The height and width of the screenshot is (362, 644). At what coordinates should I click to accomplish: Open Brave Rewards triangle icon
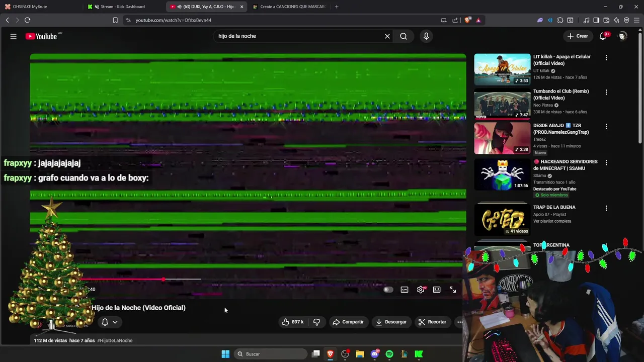478,20
